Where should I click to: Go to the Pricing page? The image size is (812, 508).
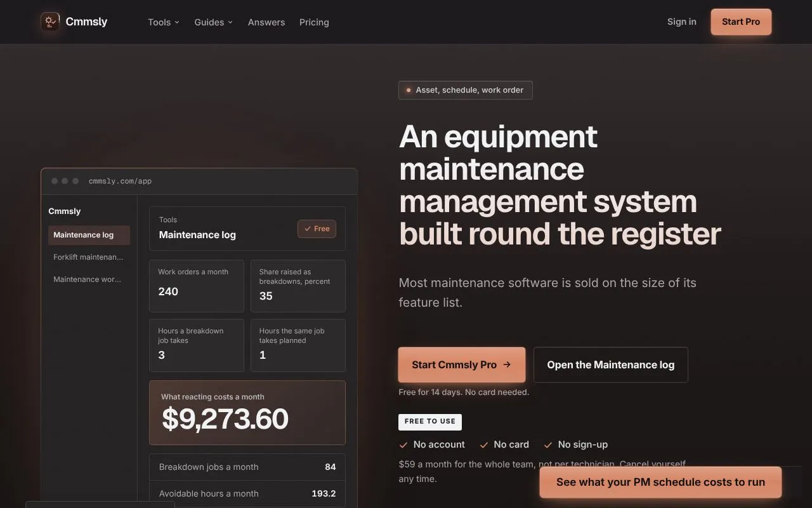click(x=314, y=22)
